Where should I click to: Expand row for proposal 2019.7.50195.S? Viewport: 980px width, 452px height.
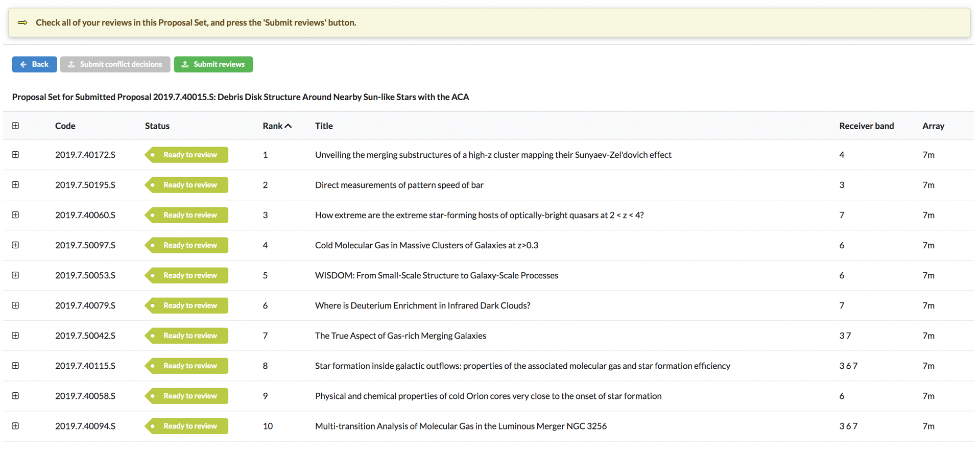[x=15, y=185]
